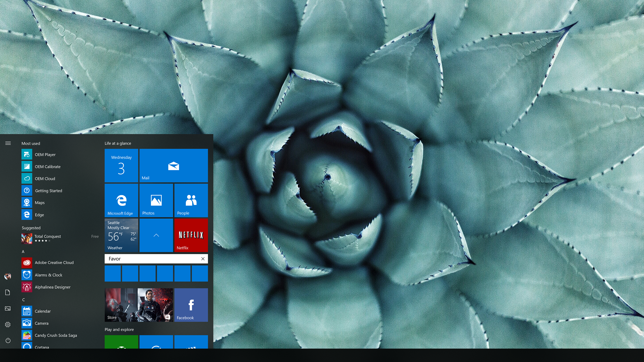Open Photos app tile
The image size is (644, 362).
(156, 201)
